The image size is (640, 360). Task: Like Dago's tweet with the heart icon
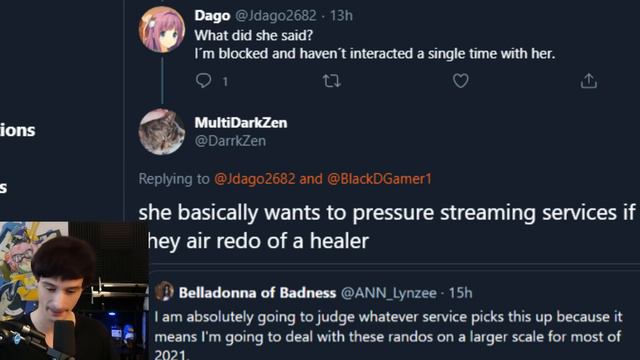point(460,81)
